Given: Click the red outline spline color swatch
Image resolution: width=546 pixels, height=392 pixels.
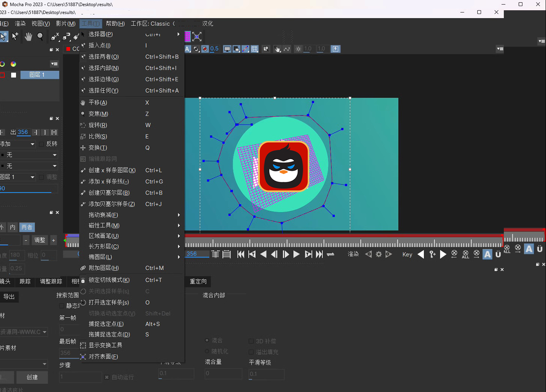Looking at the screenshot, I should coord(2,75).
